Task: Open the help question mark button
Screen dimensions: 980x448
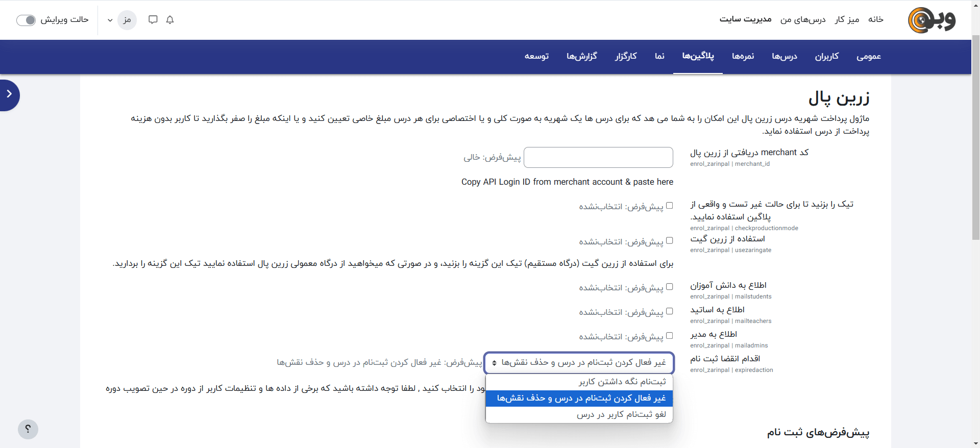Action: 28,429
